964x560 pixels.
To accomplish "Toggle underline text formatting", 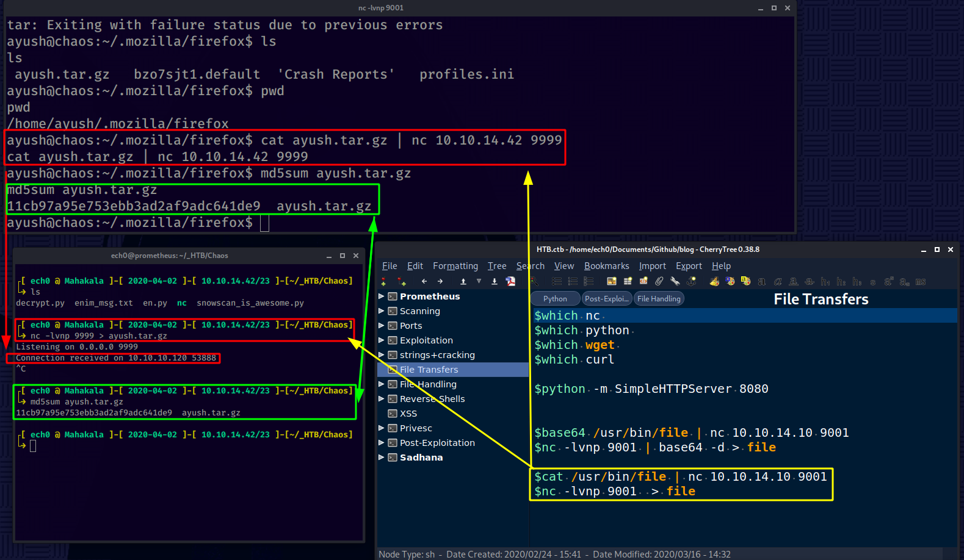I will coord(793,281).
